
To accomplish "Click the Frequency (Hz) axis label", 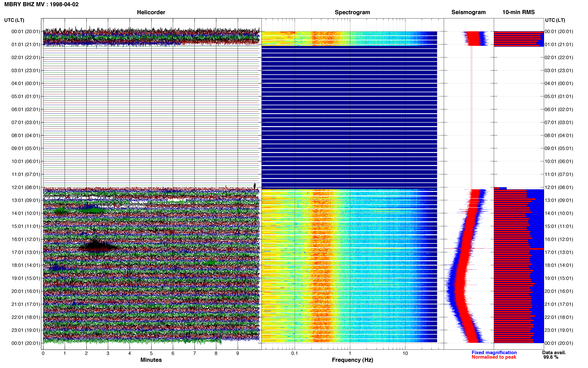I will (x=352, y=360).
